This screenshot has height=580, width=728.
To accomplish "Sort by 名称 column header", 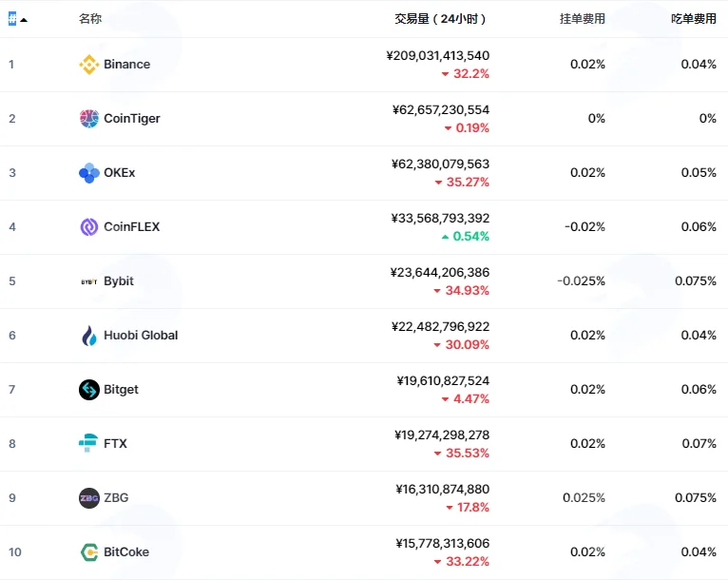I will 90,19.
